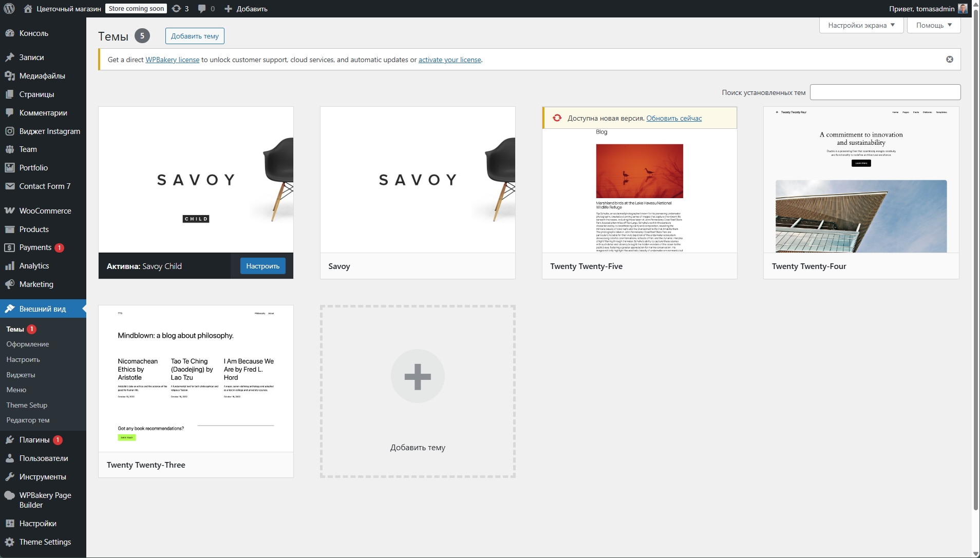Click the Плагины plug icon
The width and height of the screenshot is (980, 558).
10,440
